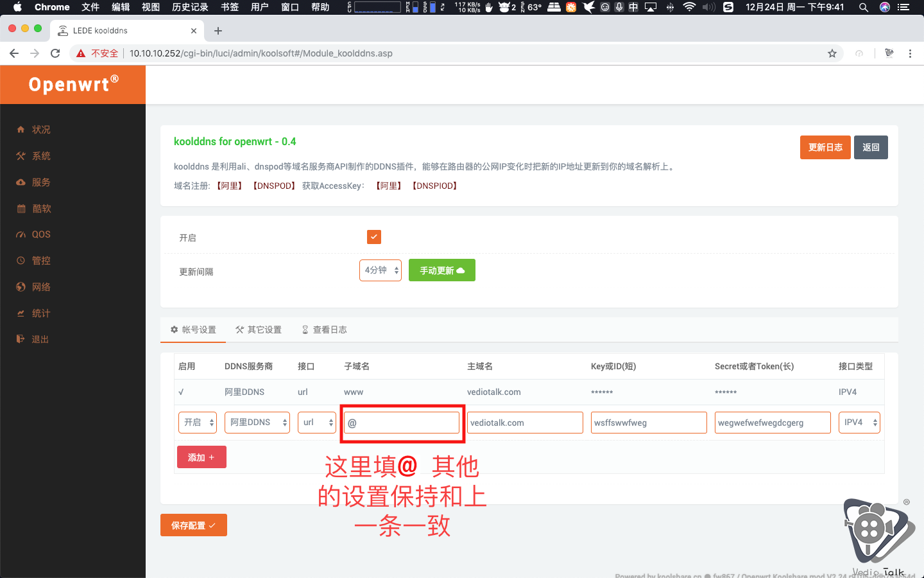Click the 阿里DDNS cell in the existing row
This screenshot has height=578, width=924.
[244, 392]
